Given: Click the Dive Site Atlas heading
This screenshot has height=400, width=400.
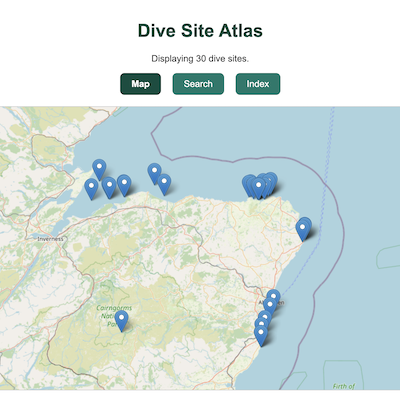Looking at the screenshot, I should 200,31.
